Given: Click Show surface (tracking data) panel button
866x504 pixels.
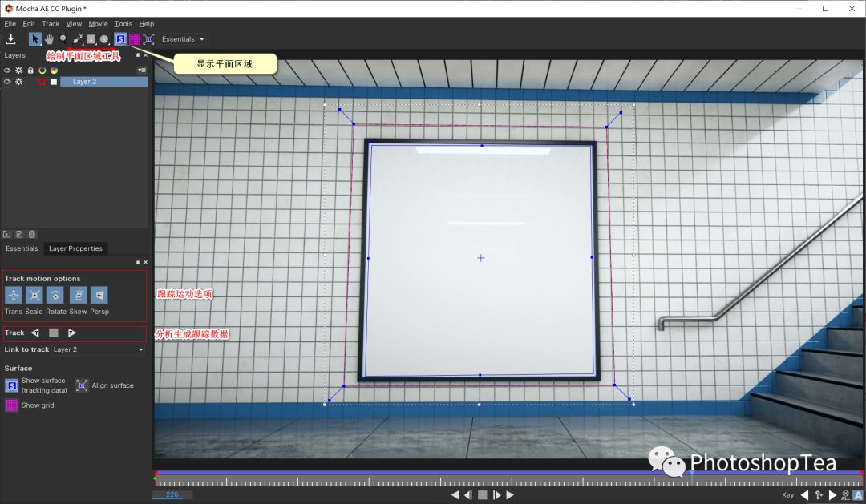Looking at the screenshot, I should 11,385.
